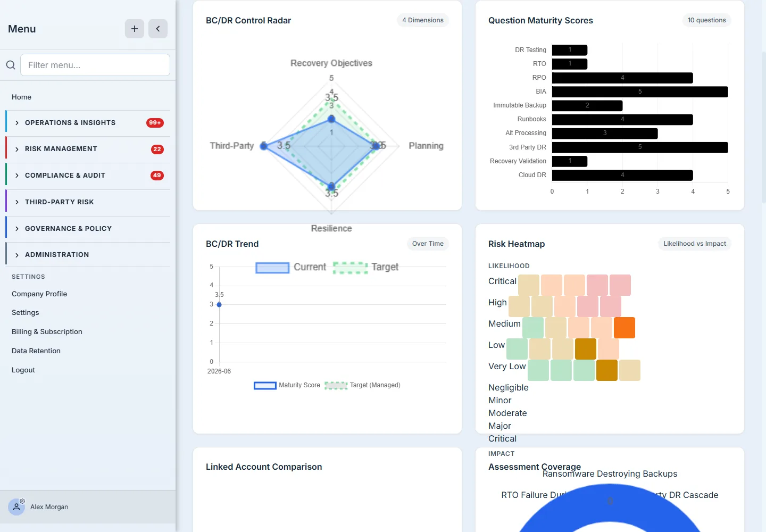Viewport: 766px width, 532px height.
Task: Expand the Compliance & Audit chevron
Action: click(17, 176)
